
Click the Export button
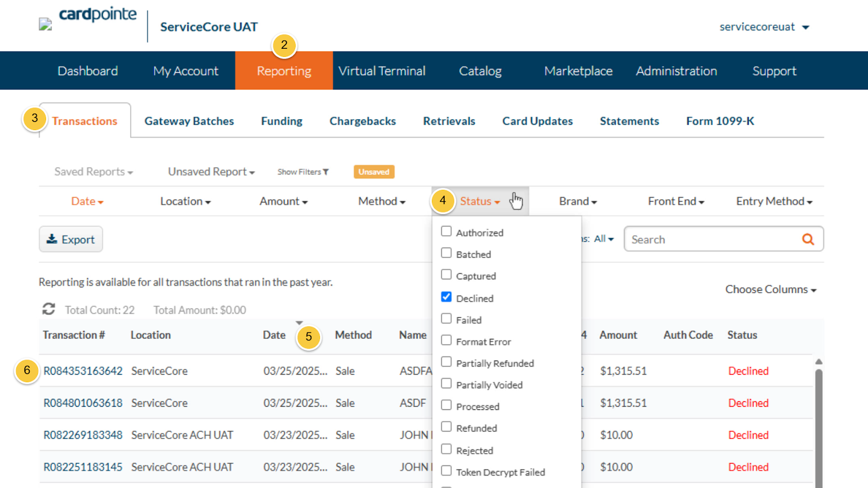coord(71,239)
